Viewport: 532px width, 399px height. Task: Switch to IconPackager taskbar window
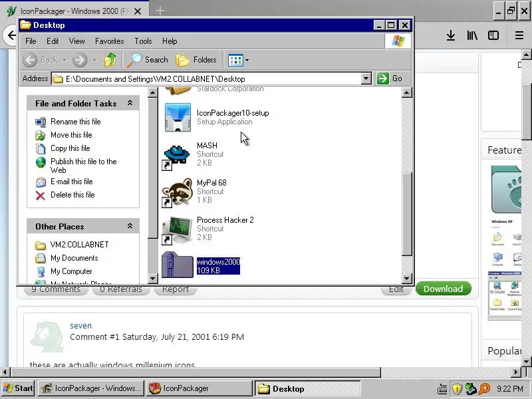199,388
